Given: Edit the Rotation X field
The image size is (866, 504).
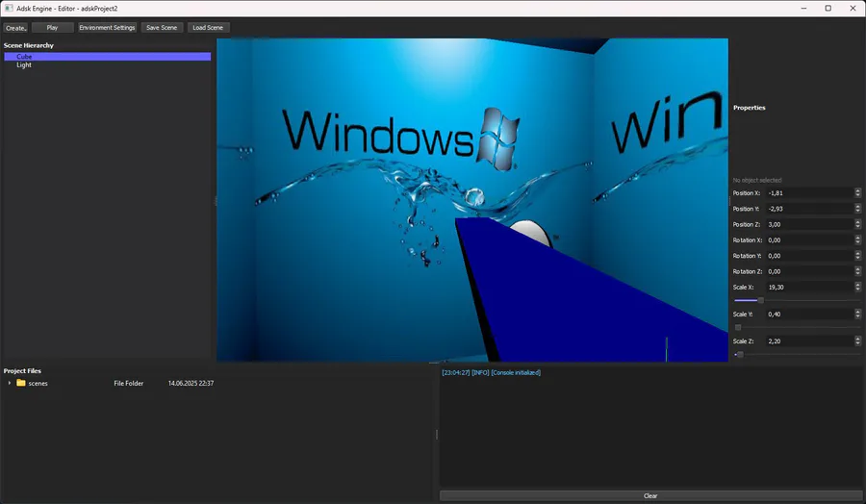Looking at the screenshot, I should coord(809,240).
